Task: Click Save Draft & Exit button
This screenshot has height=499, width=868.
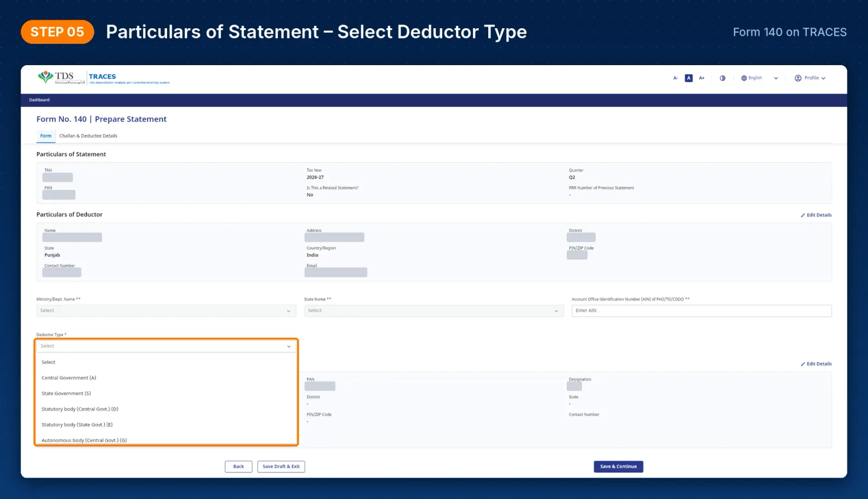Action: (x=281, y=466)
